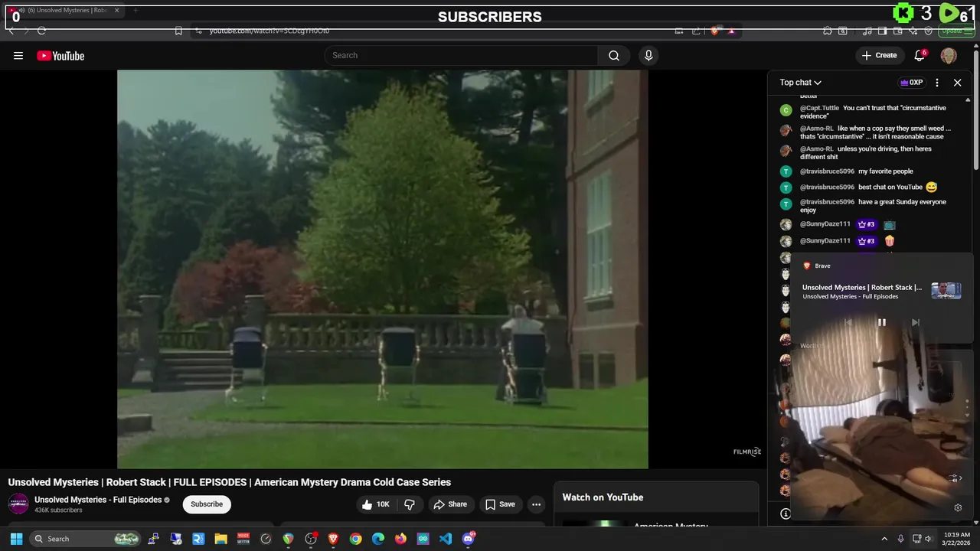Image resolution: width=980 pixels, height=551 pixels.
Task: Dislike the video with thumbs down
Action: pyautogui.click(x=410, y=504)
